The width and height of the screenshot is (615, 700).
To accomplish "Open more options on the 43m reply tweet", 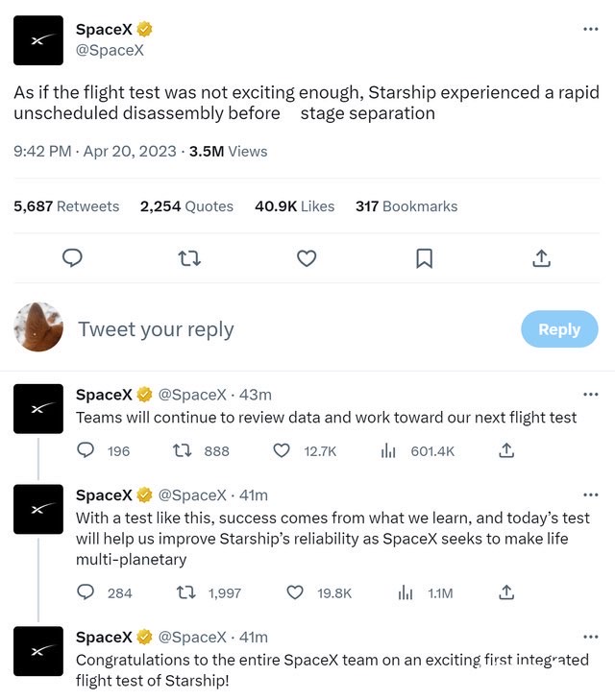I will (591, 394).
